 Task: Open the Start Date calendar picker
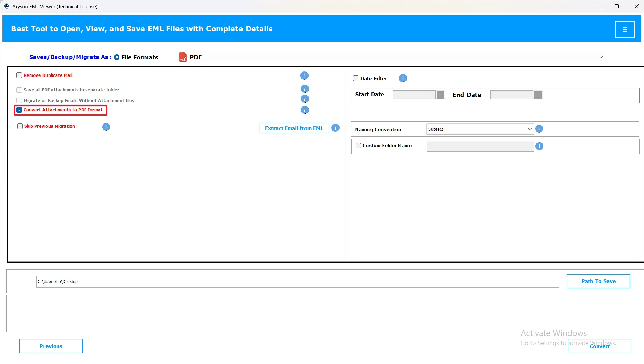click(440, 95)
